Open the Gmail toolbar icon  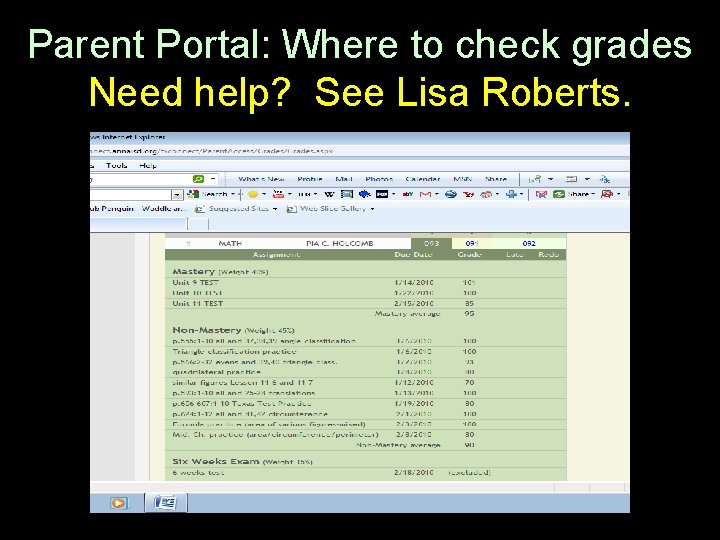click(x=425, y=194)
